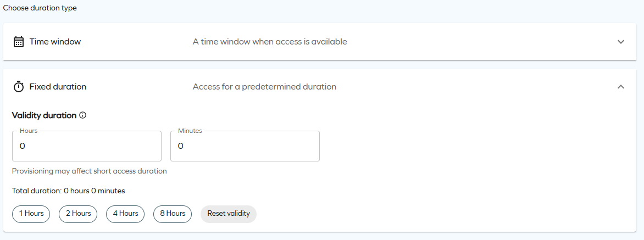Click the 'Choose duration type' heading

tap(40, 8)
